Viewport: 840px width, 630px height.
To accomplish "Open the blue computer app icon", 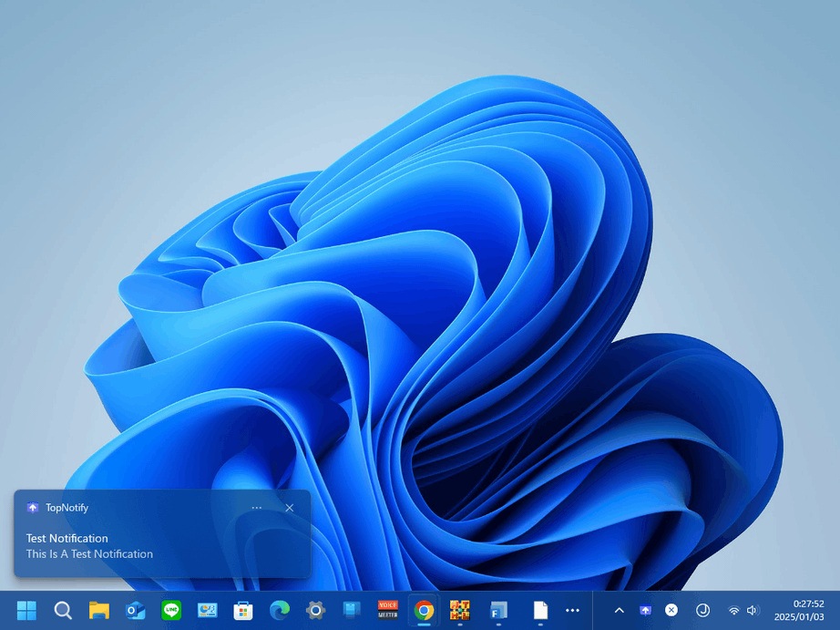I will (352, 610).
